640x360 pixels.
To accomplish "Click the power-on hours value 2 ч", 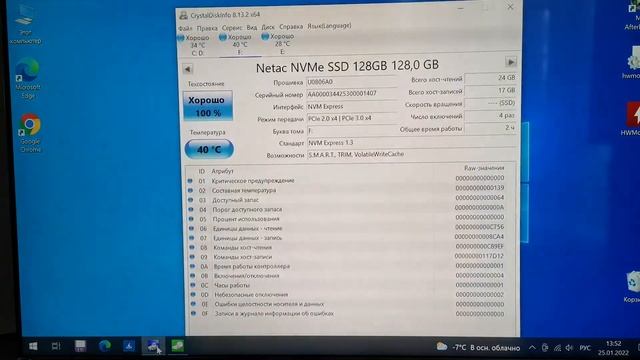I will (490, 128).
